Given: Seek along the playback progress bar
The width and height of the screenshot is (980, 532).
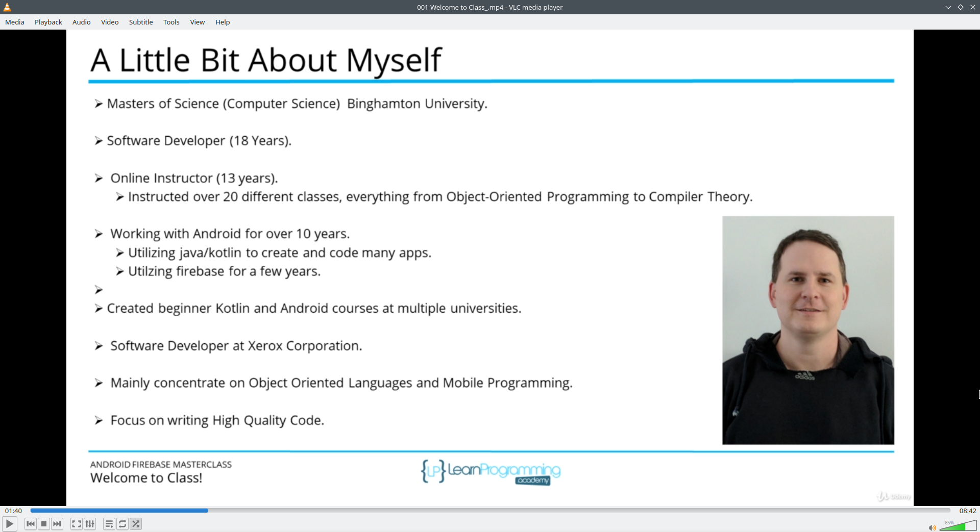Looking at the screenshot, I should coord(490,510).
